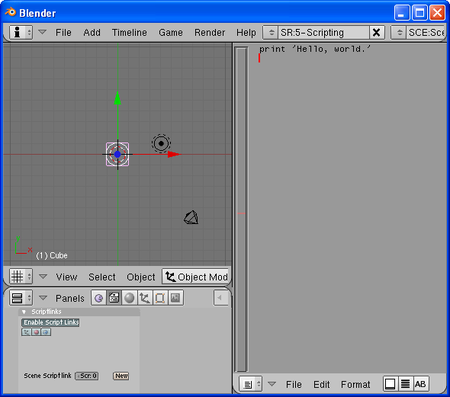
Task: Click the frame stepper arrow in buttons header
Action: (x=221, y=298)
